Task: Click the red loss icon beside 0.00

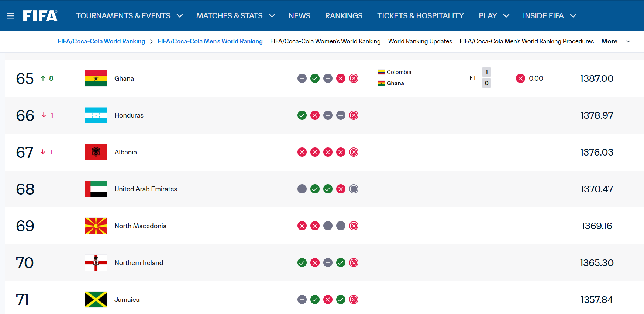Action: coord(520,78)
